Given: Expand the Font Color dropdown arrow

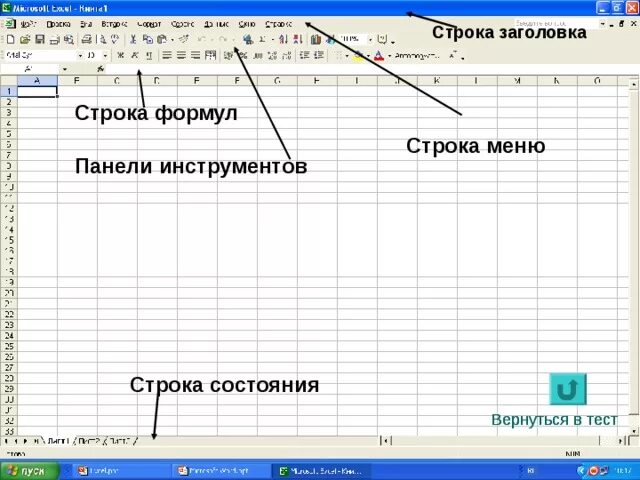Looking at the screenshot, I should (x=389, y=56).
